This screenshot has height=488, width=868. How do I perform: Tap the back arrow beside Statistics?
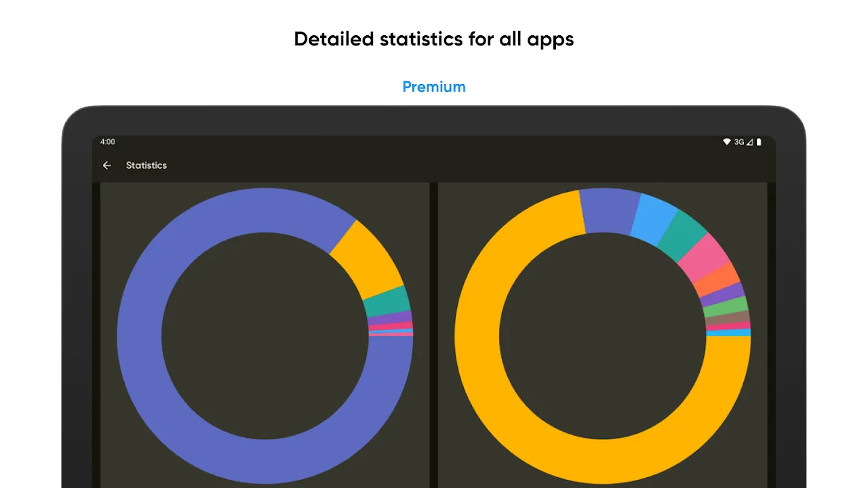click(106, 165)
